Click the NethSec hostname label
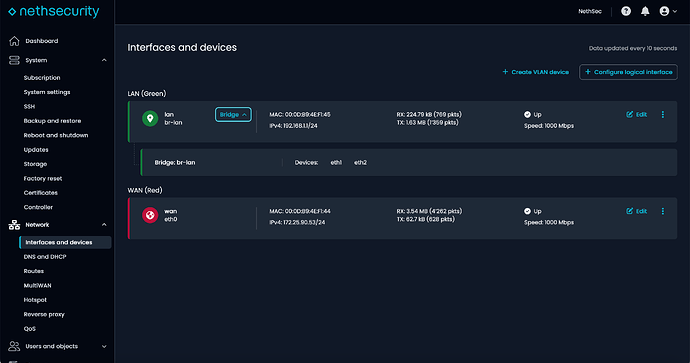The width and height of the screenshot is (690, 363). (590, 11)
